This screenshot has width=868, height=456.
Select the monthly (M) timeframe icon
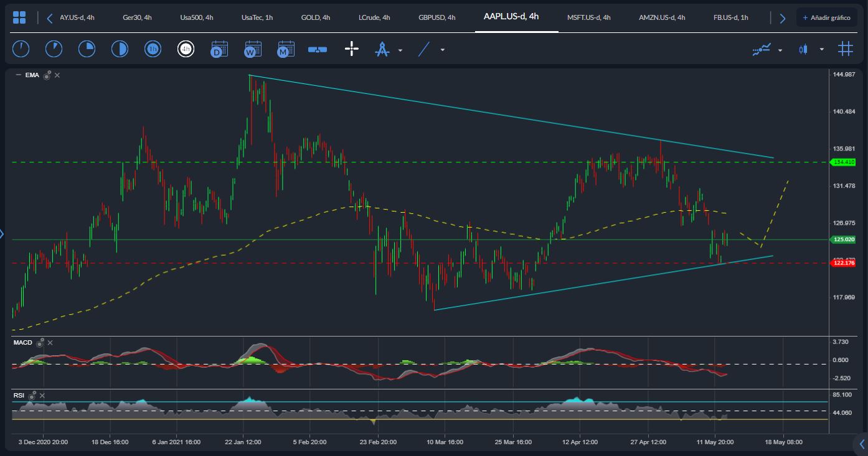pos(285,49)
